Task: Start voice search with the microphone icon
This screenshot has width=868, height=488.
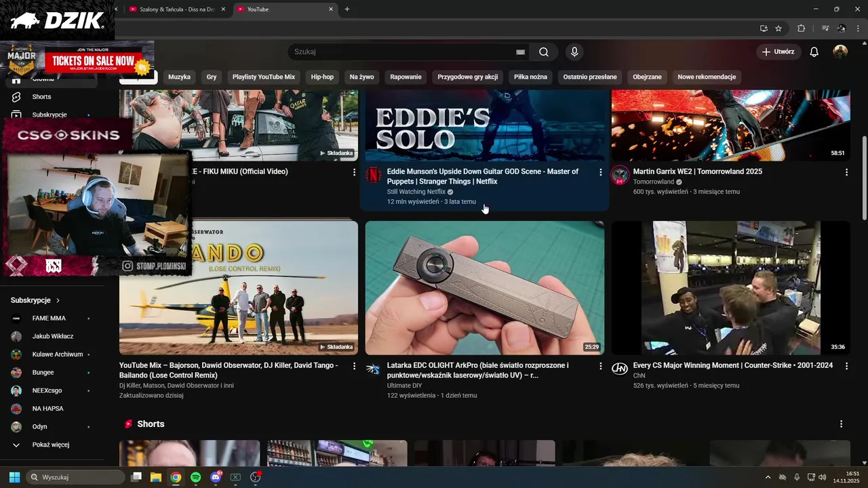Action: pyautogui.click(x=574, y=52)
